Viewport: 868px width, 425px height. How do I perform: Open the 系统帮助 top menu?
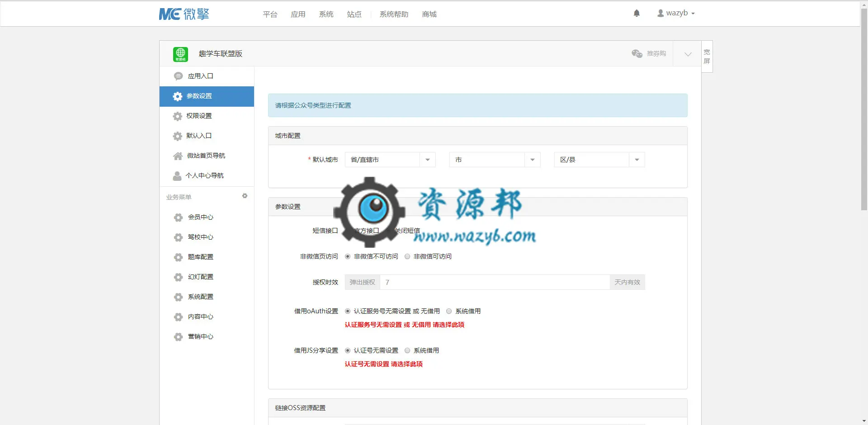394,14
